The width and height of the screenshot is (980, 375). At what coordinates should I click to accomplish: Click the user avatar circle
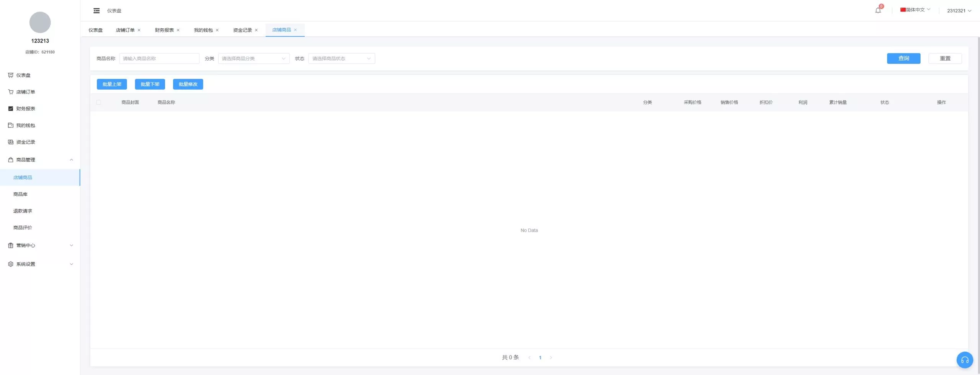tap(40, 22)
